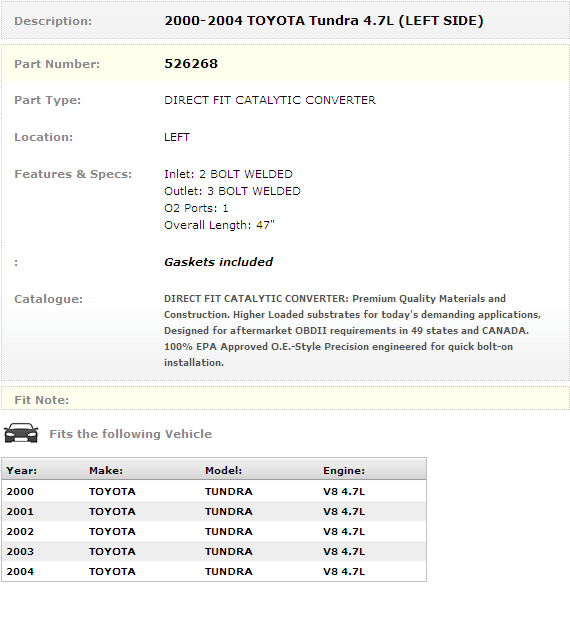The width and height of the screenshot is (570, 624).
Task: Click the Part Number: label
Action: point(57,64)
